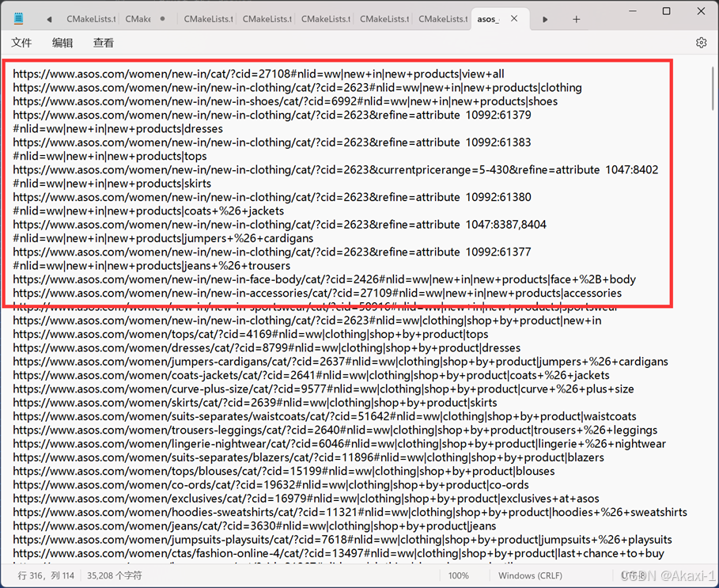Open the 编辑 menu
The height and width of the screenshot is (588, 719).
point(62,43)
